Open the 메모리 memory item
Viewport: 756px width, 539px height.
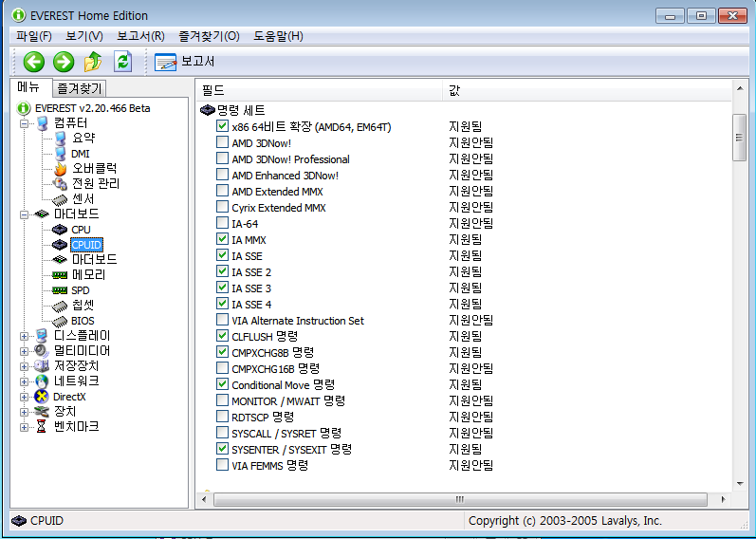(79, 275)
